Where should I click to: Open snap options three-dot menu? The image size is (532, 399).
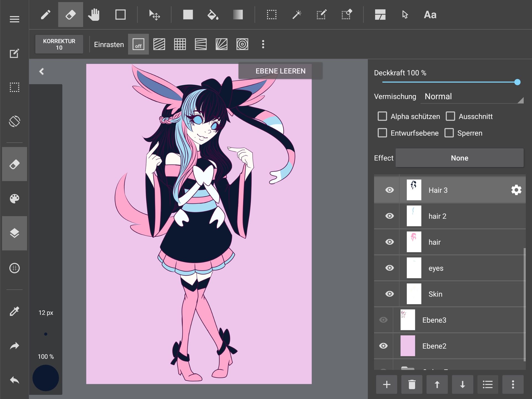click(263, 44)
